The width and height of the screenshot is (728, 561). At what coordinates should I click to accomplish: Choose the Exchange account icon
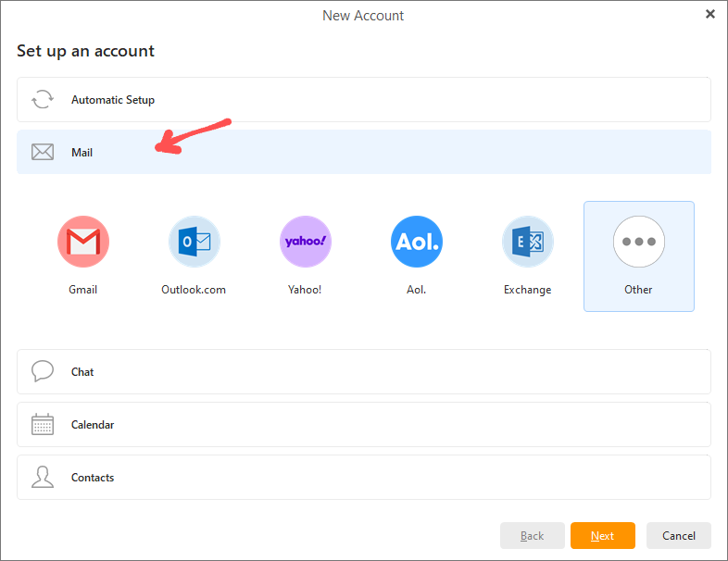pos(527,242)
